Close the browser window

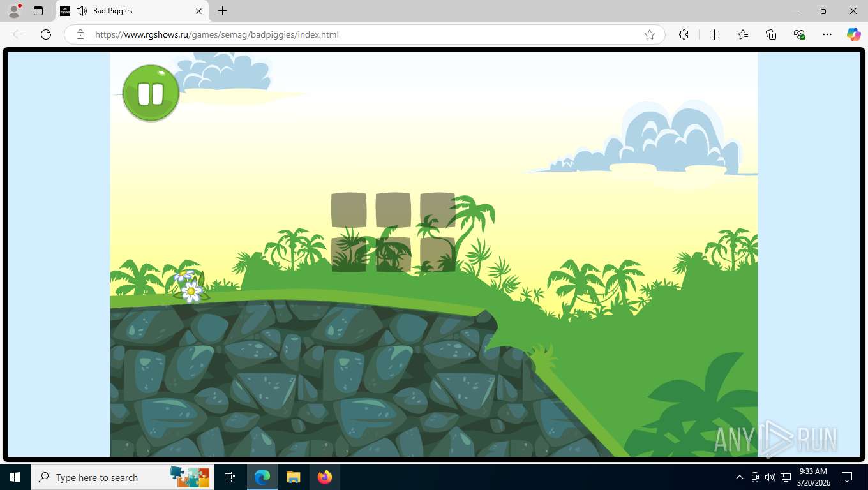[853, 11]
